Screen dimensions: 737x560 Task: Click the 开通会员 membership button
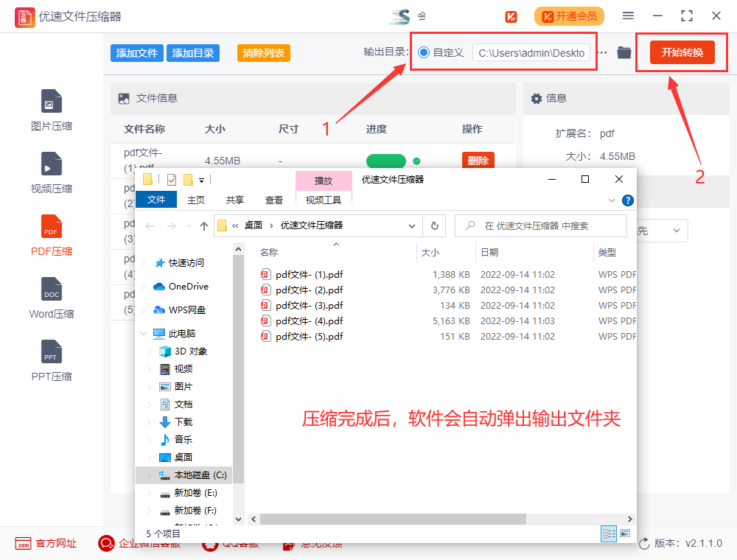pos(569,16)
